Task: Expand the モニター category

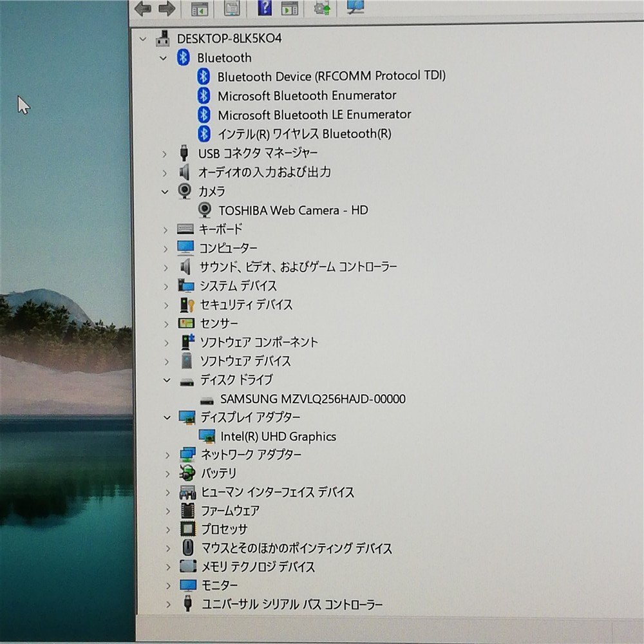Action: coord(168,585)
